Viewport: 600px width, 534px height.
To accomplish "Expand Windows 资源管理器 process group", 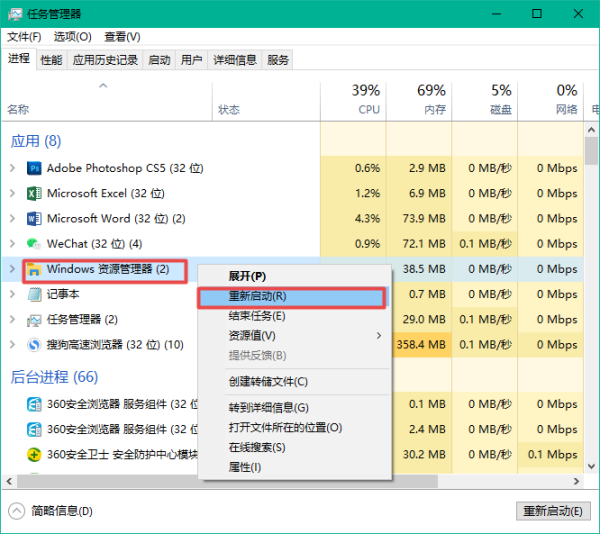I will [12, 269].
